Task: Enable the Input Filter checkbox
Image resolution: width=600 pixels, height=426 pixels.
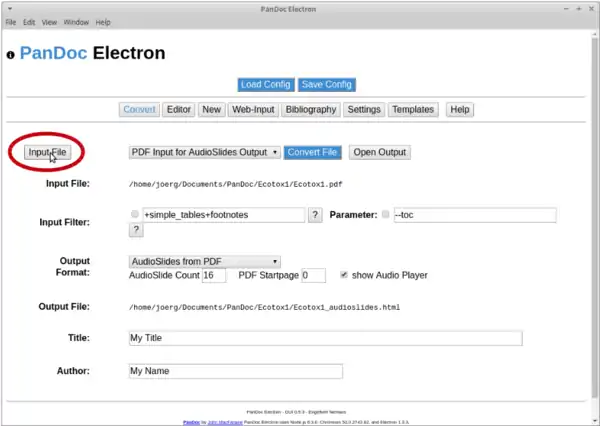Action: click(x=135, y=215)
